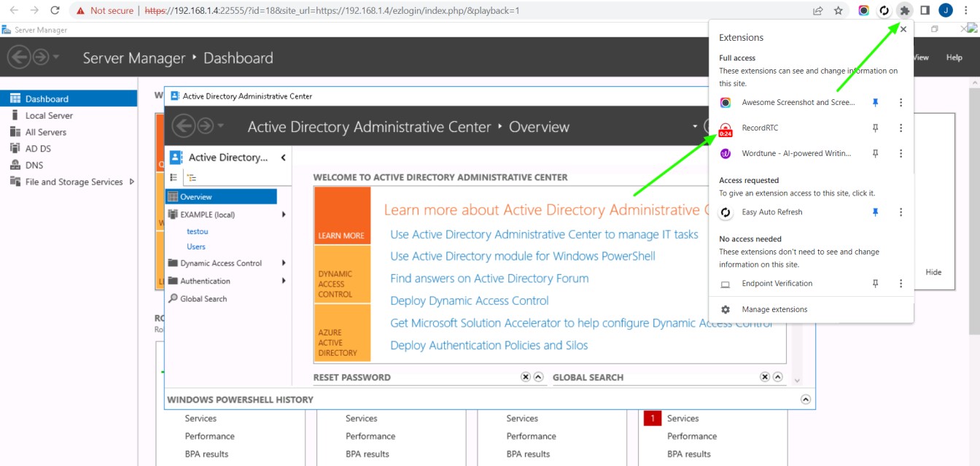The height and width of the screenshot is (466, 980).
Task: Pin Endpoint Verification to the toolbar
Action: point(876,284)
